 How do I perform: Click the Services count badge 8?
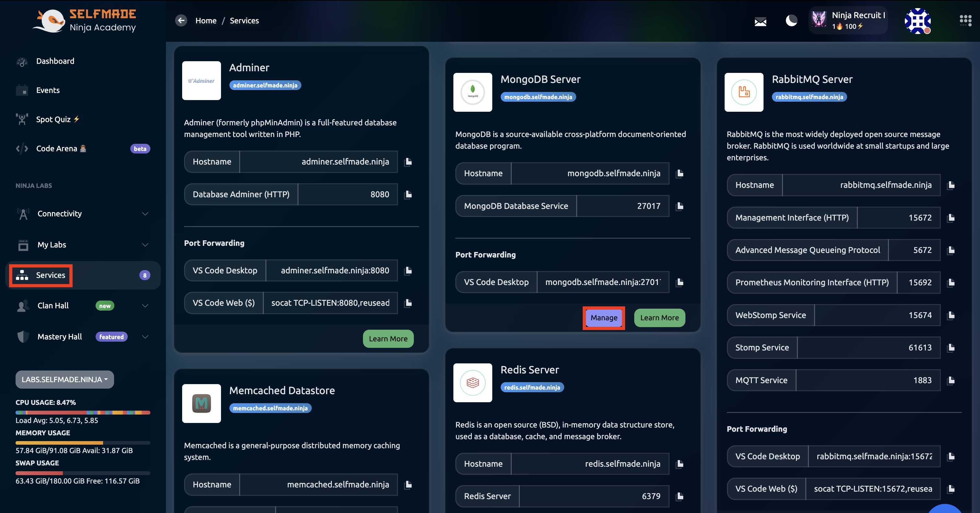[145, 275]
